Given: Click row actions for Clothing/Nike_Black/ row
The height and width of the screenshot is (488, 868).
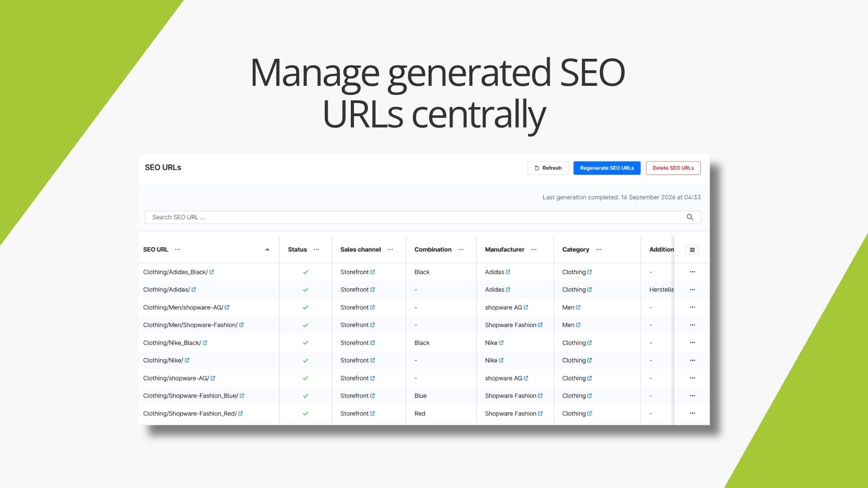Looking at the screenshot, I should 693,343.
